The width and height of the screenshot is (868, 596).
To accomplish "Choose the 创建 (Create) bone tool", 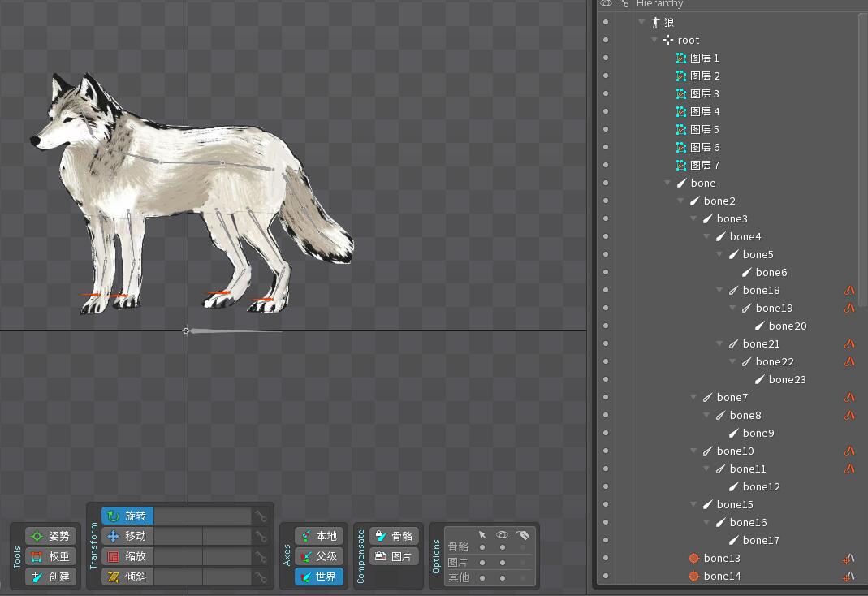I will pyautogui.click(x=50, y=577).
